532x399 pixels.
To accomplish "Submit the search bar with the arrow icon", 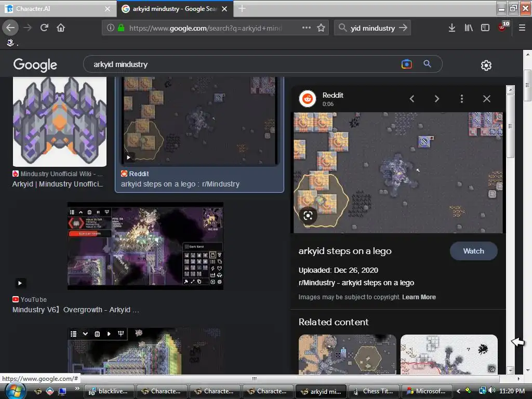I will tap(403, 28).
